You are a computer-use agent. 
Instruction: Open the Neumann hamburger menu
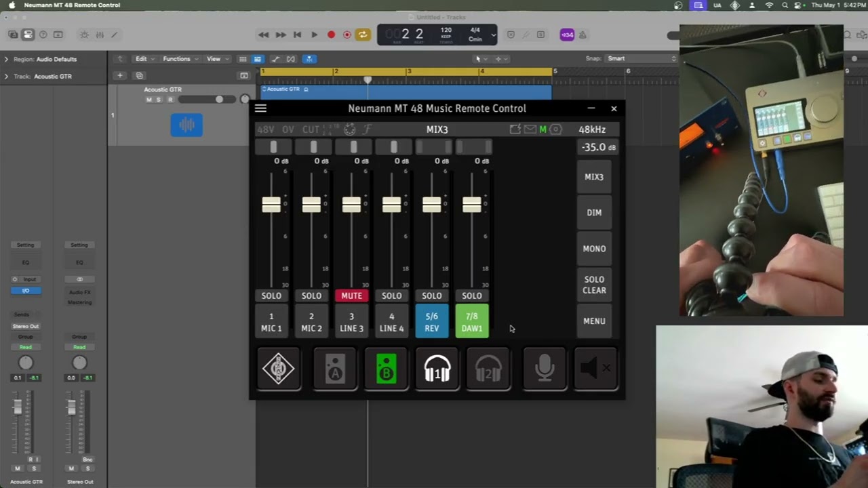click(260, 108)
